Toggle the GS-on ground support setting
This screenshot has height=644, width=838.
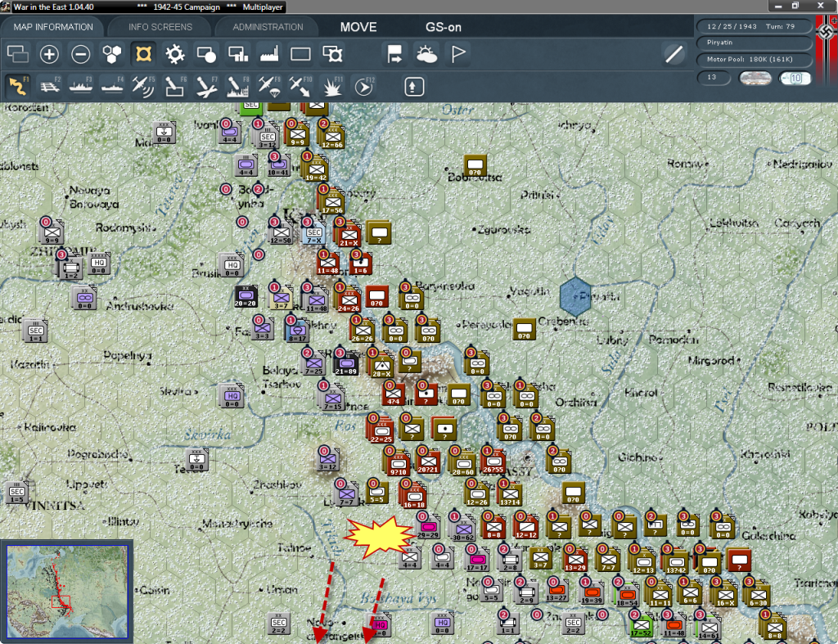pyautogui.click(x=443, y=27)
